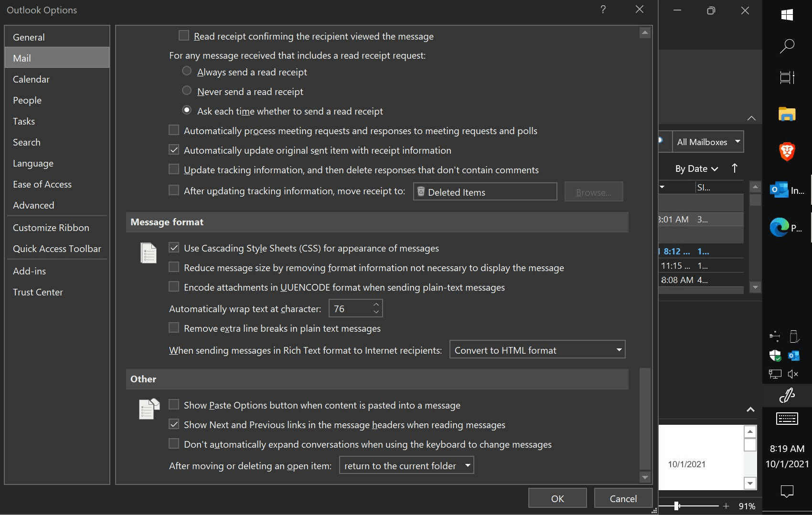812x515 pixels.
Task: Switch to the General options category
Action: 57,37
